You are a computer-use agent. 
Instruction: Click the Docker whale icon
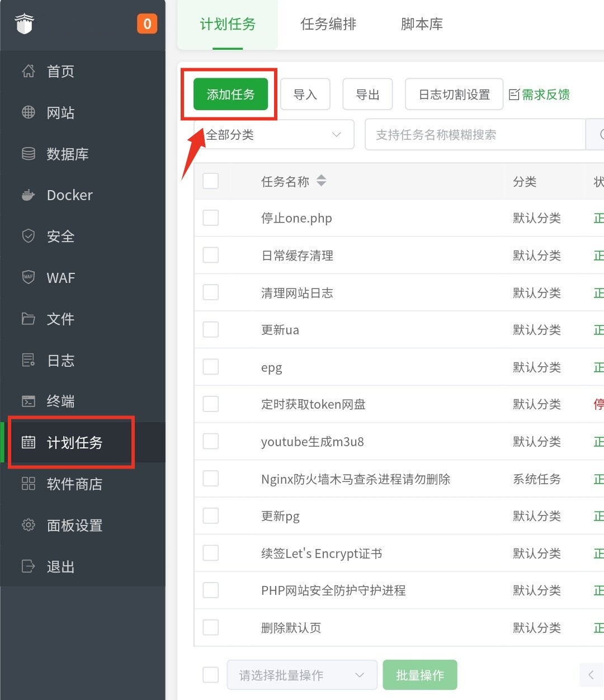[x=29, y=195]
